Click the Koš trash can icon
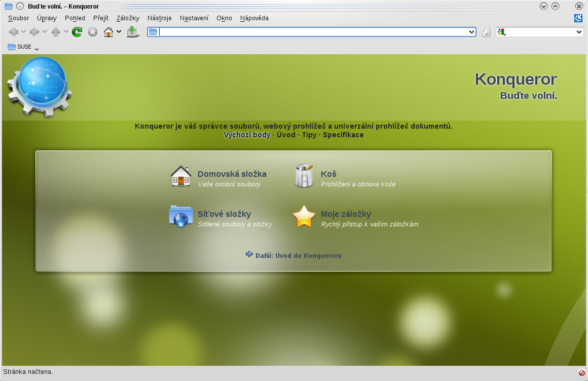Image resolution: width=588 pixels, height=381 pixels. [304, 176]
